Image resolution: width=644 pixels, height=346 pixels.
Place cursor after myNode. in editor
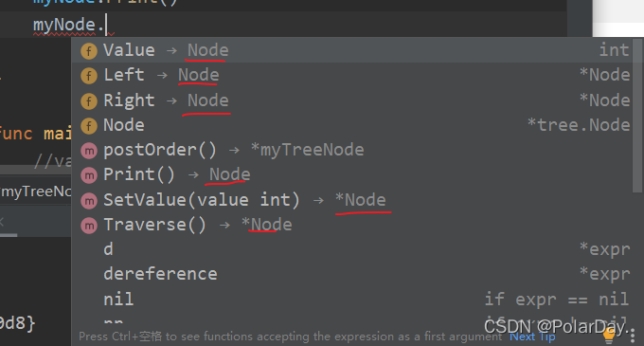(x=106, y=25)
